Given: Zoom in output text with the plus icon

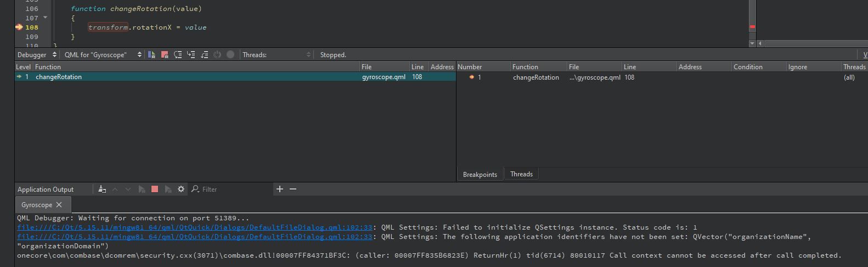Looking at the screenshot, I should pos(280,189).
